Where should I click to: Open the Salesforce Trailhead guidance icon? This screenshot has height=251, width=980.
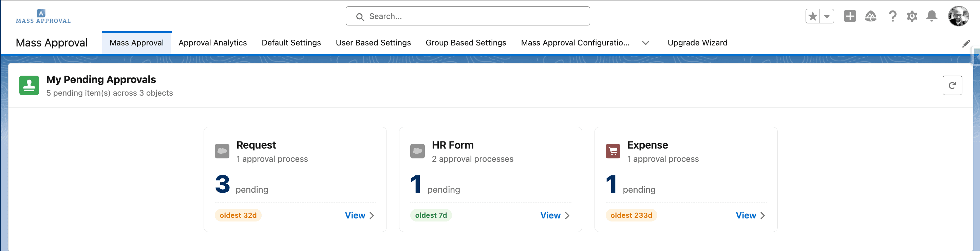[x=870, y=16]
